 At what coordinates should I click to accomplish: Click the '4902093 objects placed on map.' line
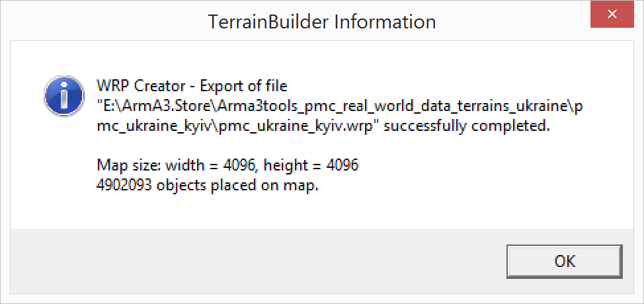tap(208, 186)
